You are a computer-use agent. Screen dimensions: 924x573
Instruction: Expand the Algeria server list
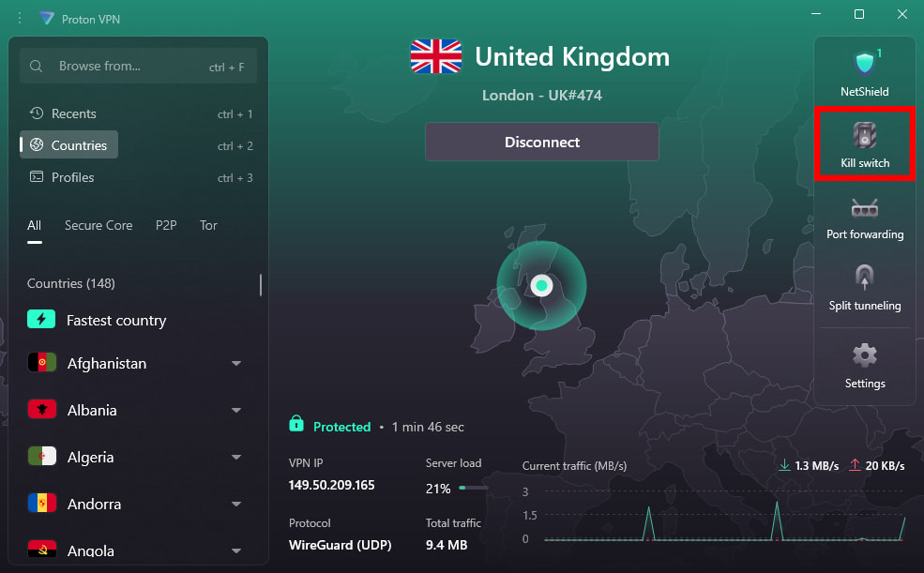pyautogui.click(x=236, y=457)
